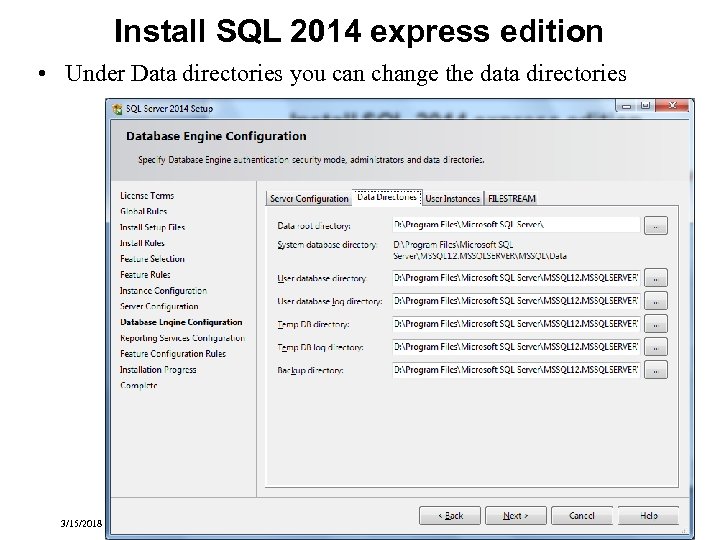720x540 pixels.
Task: Select Install Rules step in sidebar
Action: tap(142, 243)
